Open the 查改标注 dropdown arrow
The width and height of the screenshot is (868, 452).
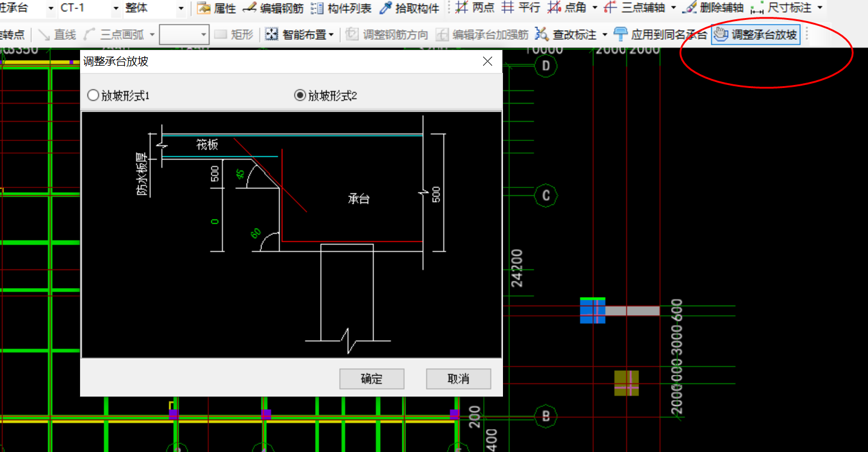click(605, 34)
